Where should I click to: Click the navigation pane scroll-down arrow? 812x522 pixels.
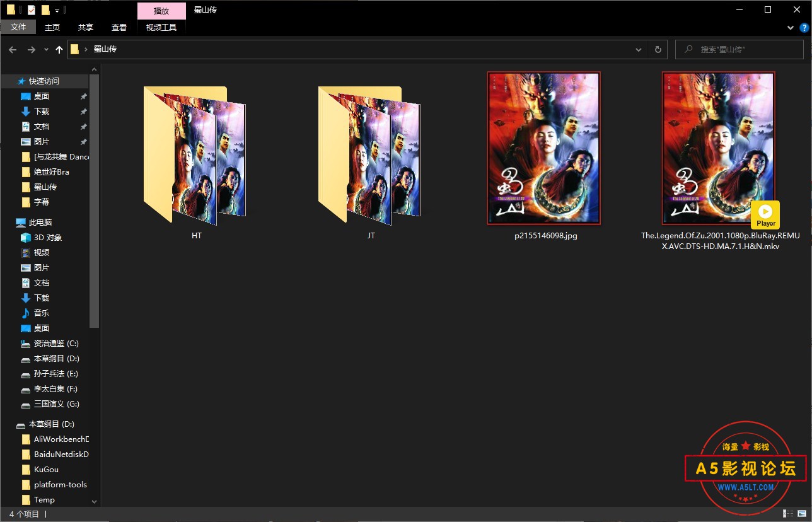95,502
